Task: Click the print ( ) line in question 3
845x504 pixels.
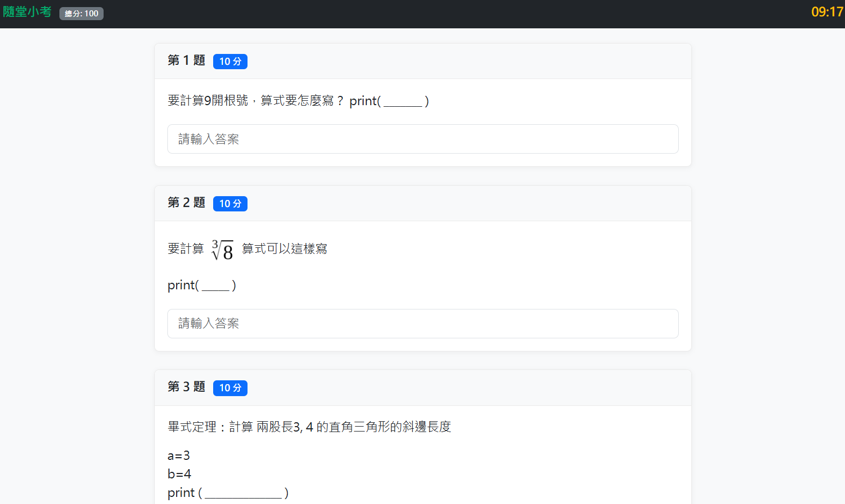Action: [x=228, y=493]
